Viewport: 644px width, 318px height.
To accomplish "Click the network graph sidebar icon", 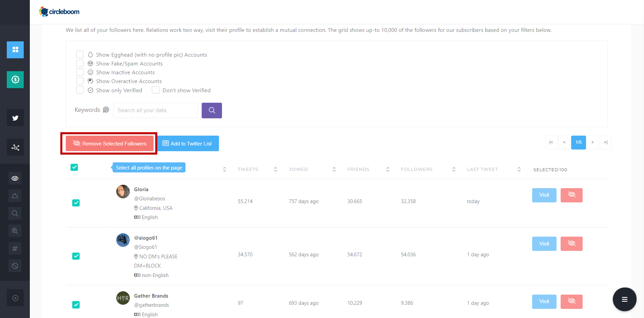I will (15, 147).
